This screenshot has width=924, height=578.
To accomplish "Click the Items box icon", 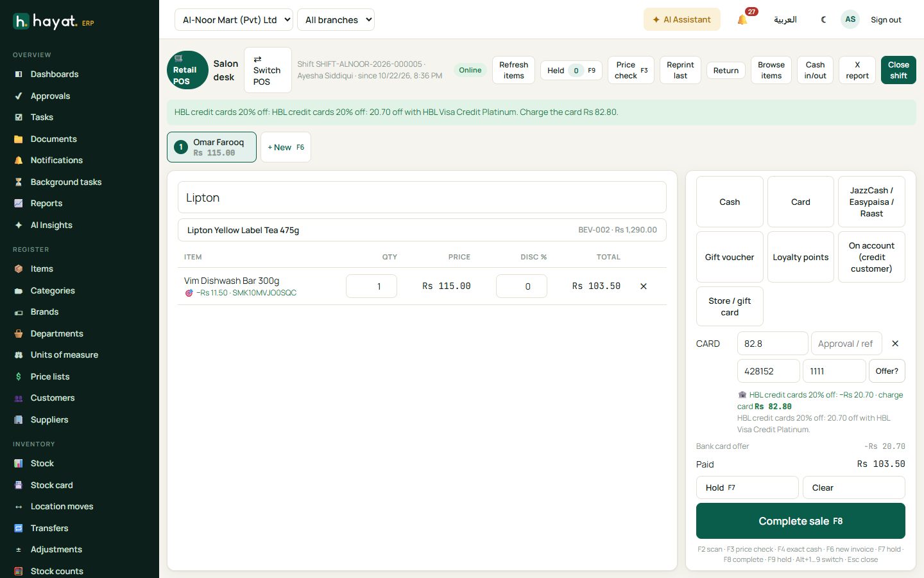I will pyautogui.click(x=19, y=269).
